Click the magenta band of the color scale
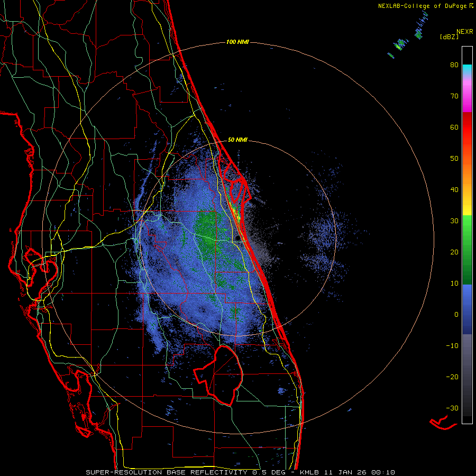Screen dimensions: 476x476 467,97
